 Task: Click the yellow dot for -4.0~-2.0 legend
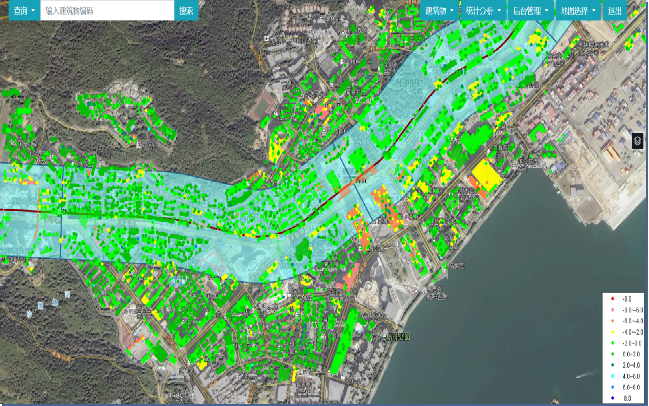tap(611, 331)
